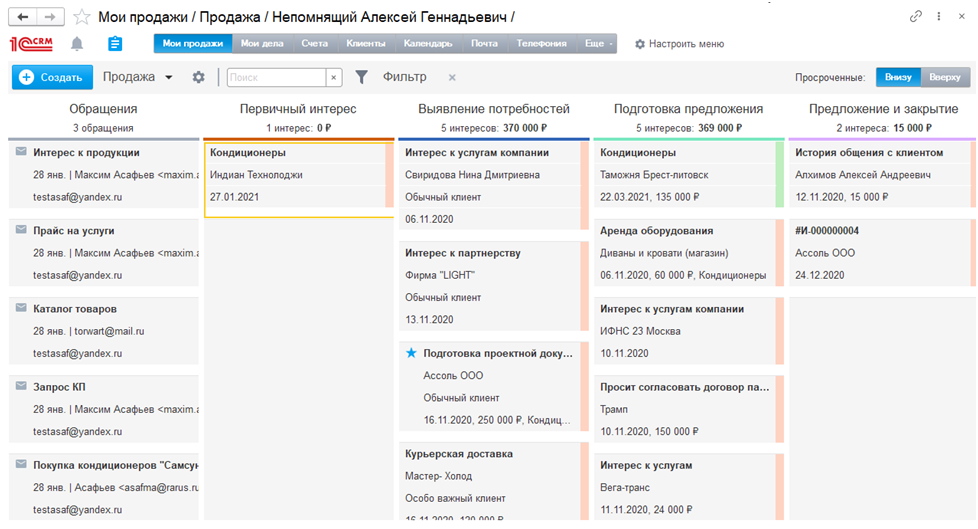This screenshot has width=978, height=529.
Task: Open settings gear next to Продажа
Action: point(198,77)
